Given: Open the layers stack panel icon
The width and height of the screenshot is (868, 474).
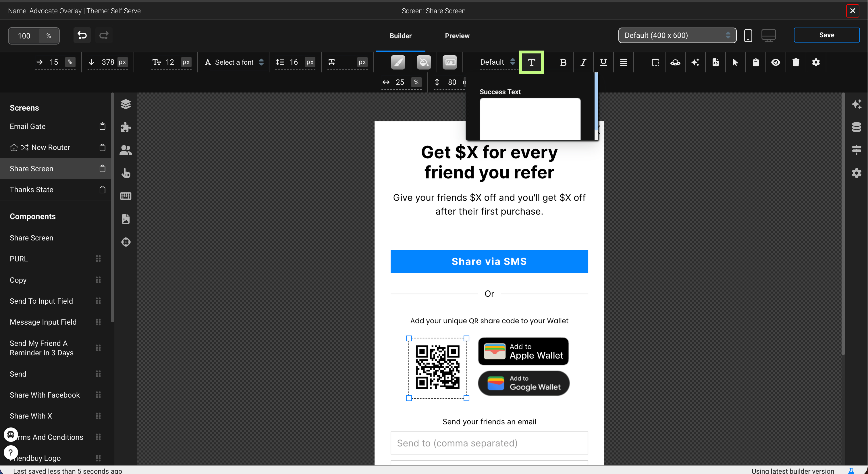Looking at the screenshot, I should tap(126, 104).
